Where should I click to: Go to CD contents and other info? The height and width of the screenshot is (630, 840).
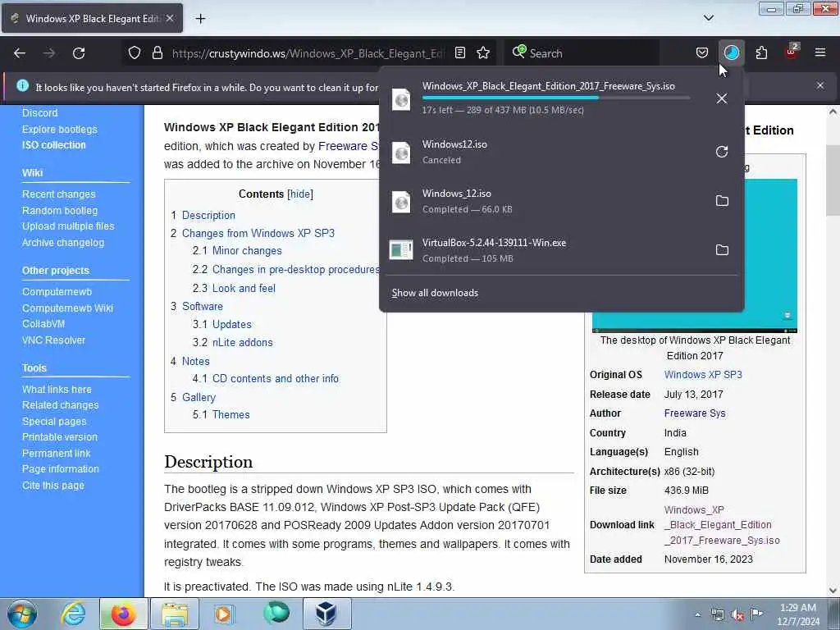[276, 379]
